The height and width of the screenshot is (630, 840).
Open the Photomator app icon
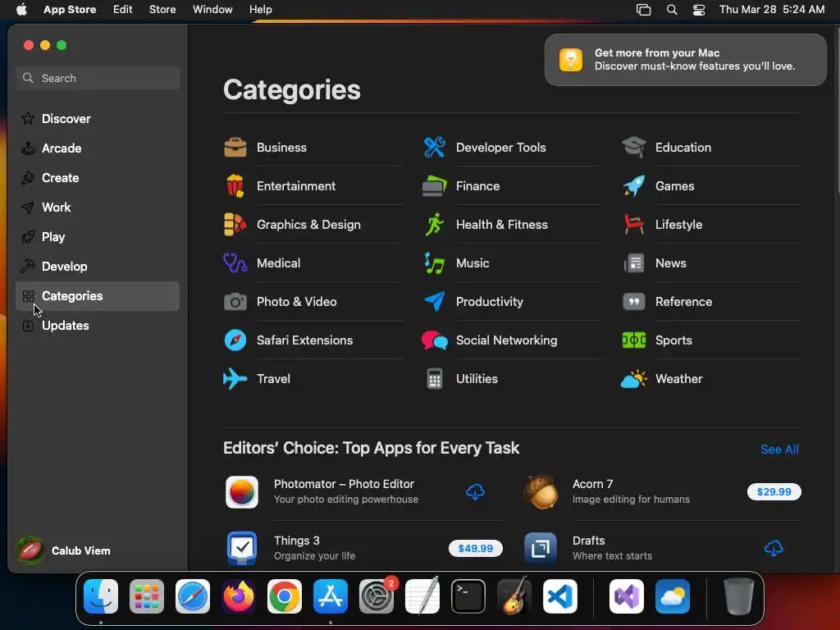tap(242, 492)
